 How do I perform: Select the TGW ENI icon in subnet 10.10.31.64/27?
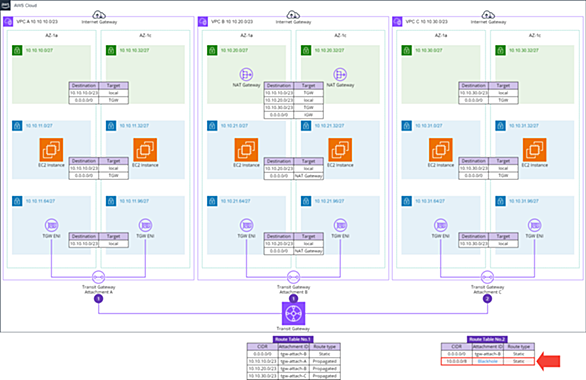tap(441, 225)
